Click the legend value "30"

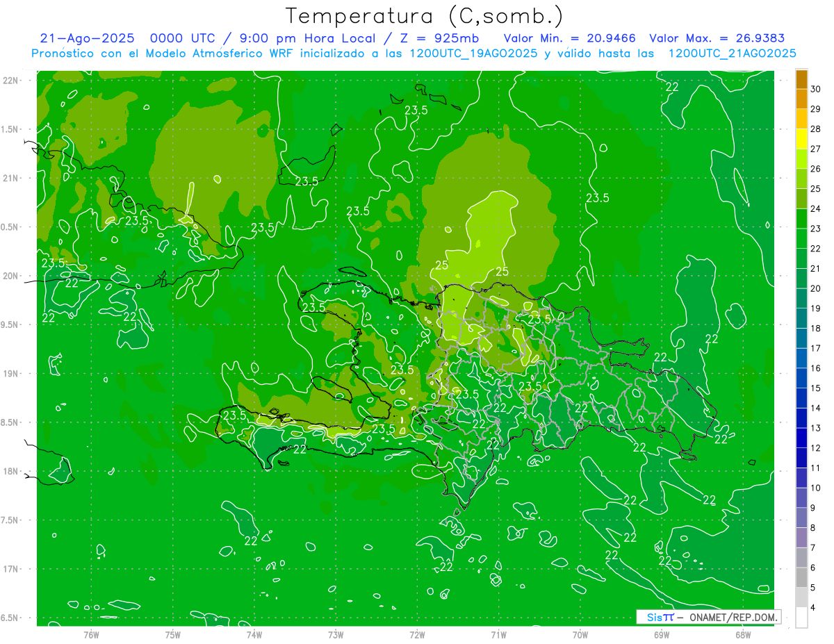815,89
